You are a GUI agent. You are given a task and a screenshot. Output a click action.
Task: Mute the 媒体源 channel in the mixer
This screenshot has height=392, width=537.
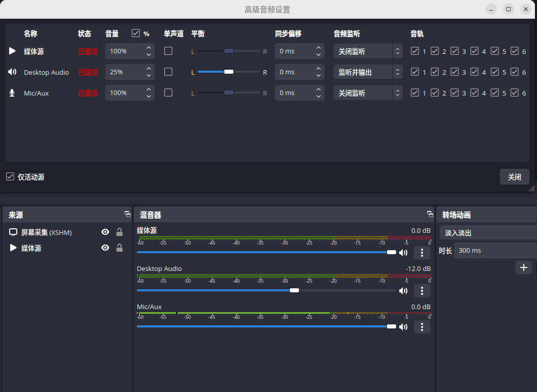coord(403,253)
